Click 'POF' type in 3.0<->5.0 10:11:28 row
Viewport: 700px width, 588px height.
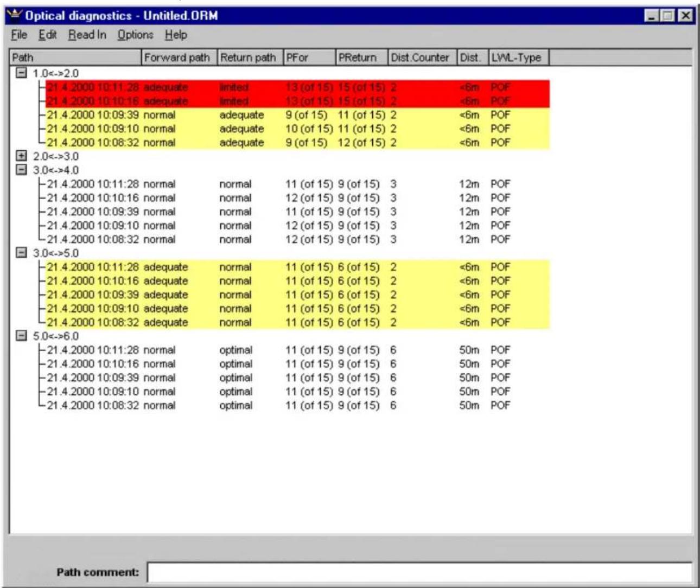click(500, 267)
